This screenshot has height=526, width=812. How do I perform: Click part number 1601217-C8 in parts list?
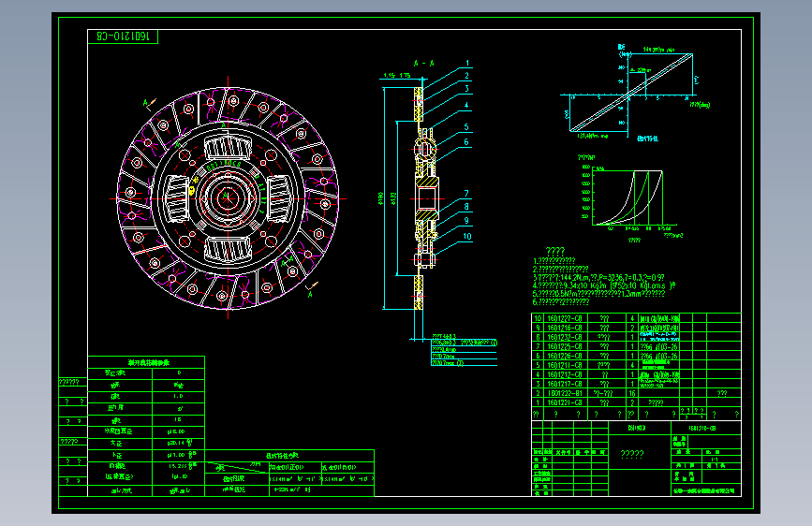tap(565, 384)
